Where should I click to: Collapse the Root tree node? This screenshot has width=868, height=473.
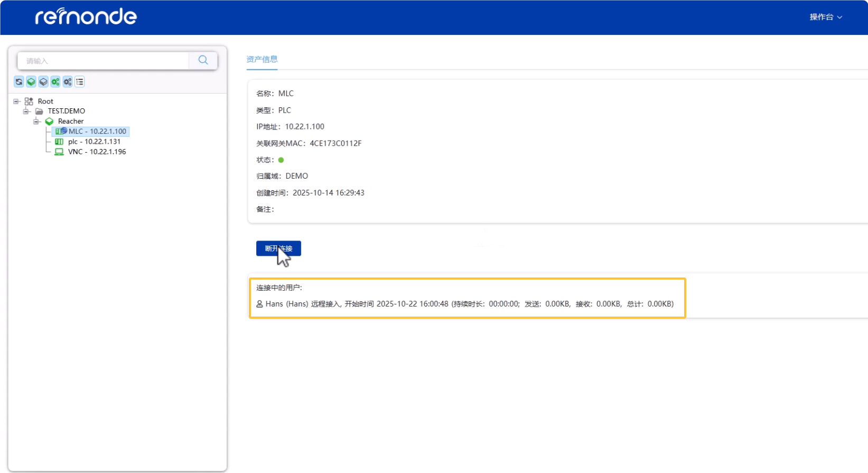[16, 101]
